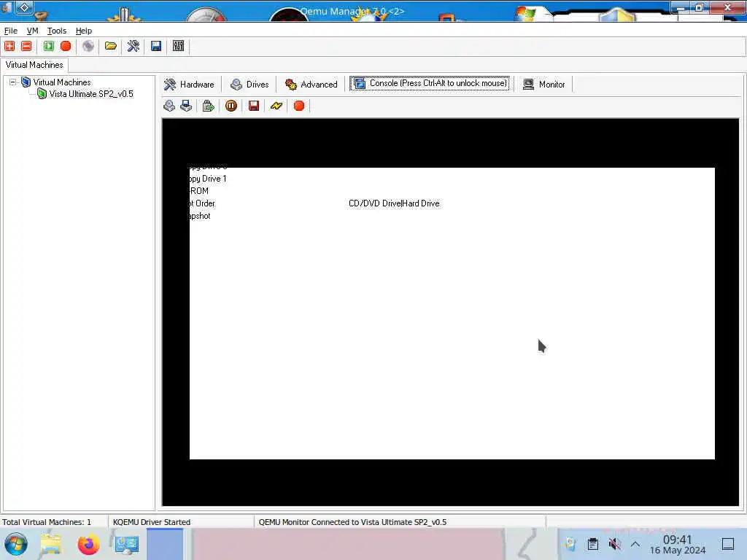Click the red minus delete VM icon
The image size is (747, 560).
click(x=27, y=46)
